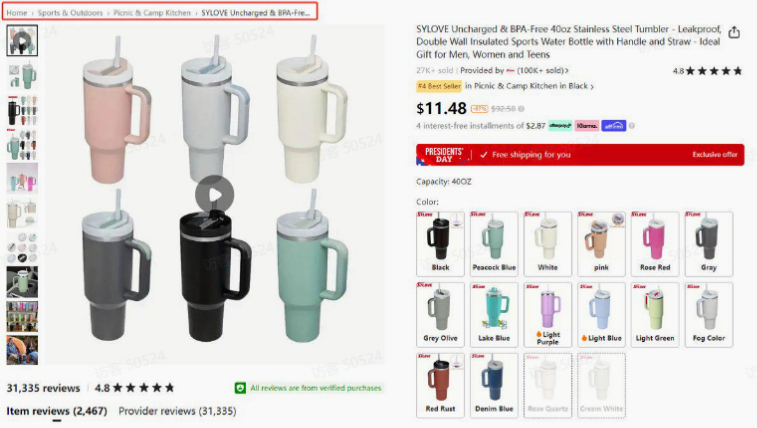Choose the Rose Red color option
This screenshot has height=428, width=757.
point(655,244)
